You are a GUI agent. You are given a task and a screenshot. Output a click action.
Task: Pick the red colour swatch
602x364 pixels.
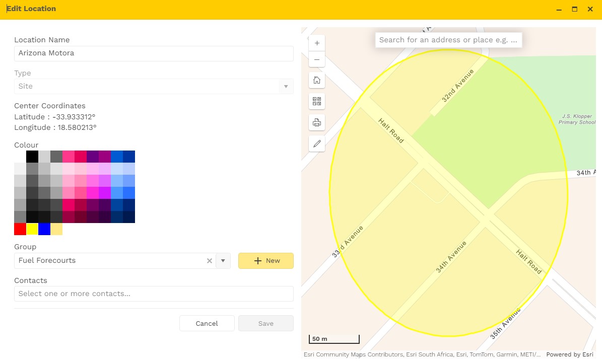tap(20, 229)
